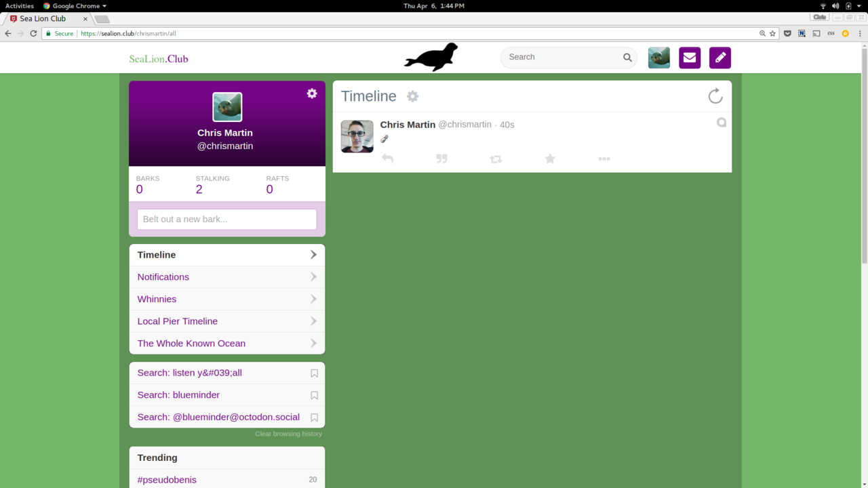The image size is (868, 488).
Task: Toggle bookmark for 'Search: listen y'all'
Action: click(x=314, y=373)
